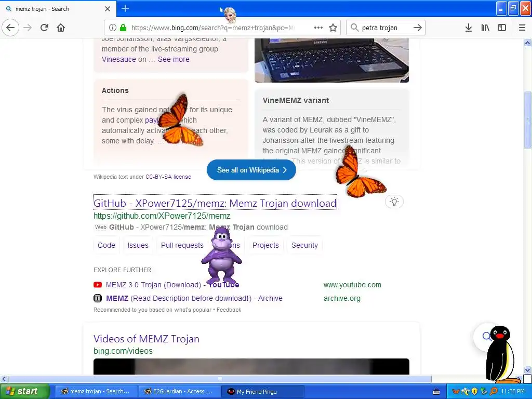Screen dimensions: 532x399
Task: Expand the Wikipedia text with See more
Action: pos(174,59)
